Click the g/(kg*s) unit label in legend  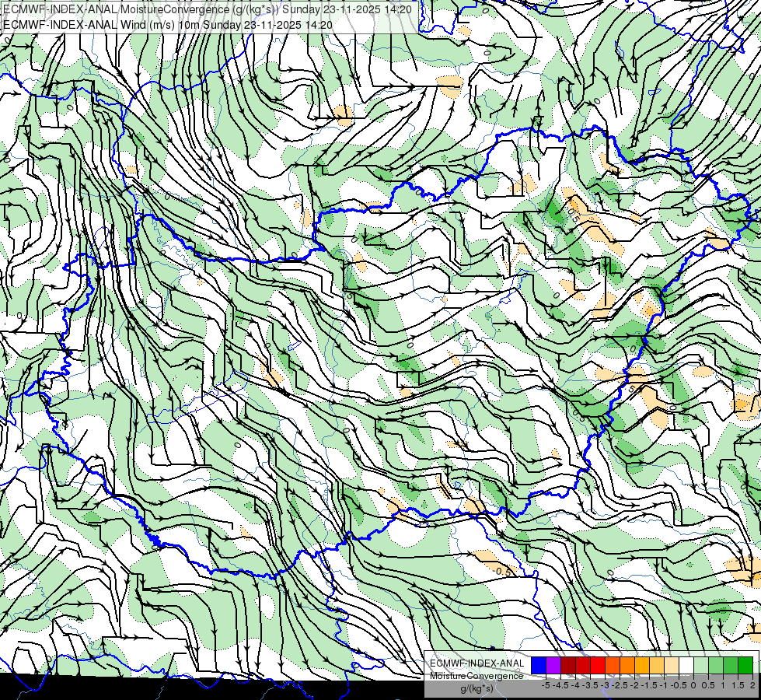coord(477,688)
